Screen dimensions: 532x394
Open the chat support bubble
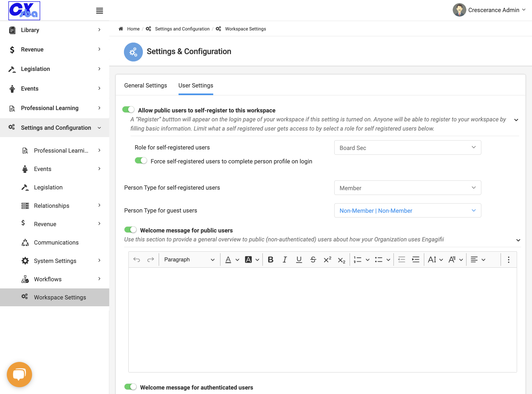[x=19, y=374]
